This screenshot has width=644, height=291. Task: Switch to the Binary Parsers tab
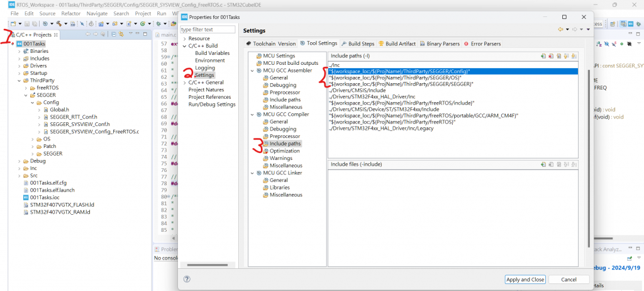[440, 43]
